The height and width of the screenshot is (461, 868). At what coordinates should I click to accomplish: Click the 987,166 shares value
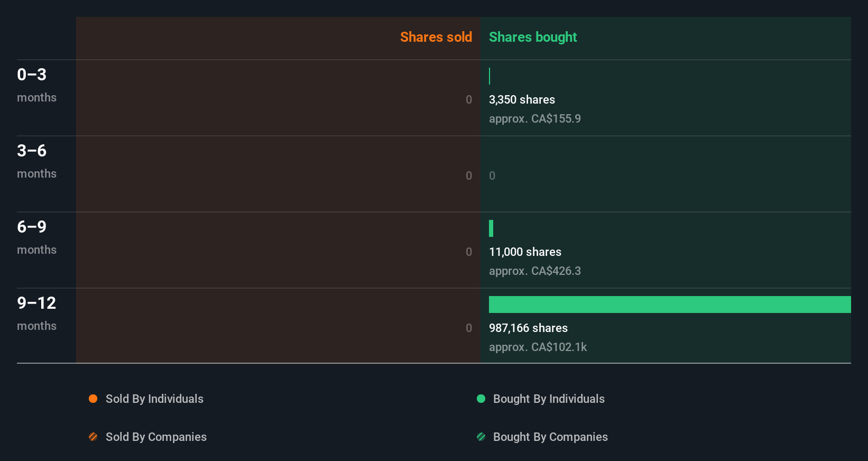point(528,328)
